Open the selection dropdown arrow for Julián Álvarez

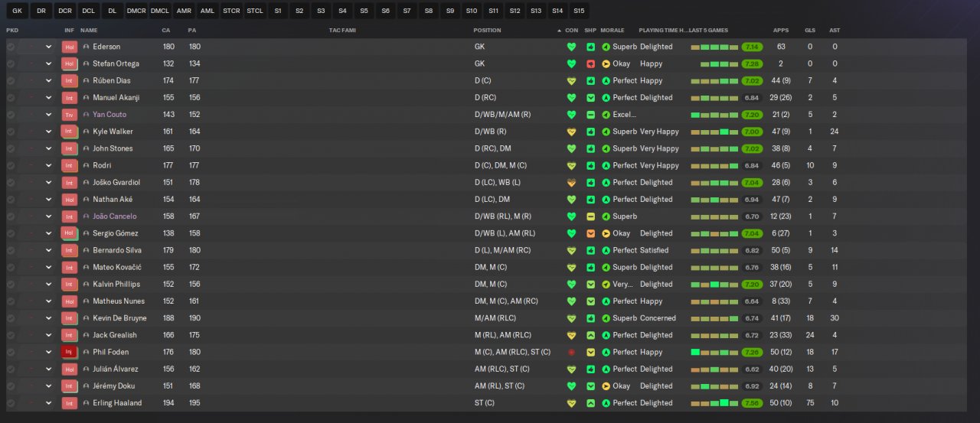(49, 369)
